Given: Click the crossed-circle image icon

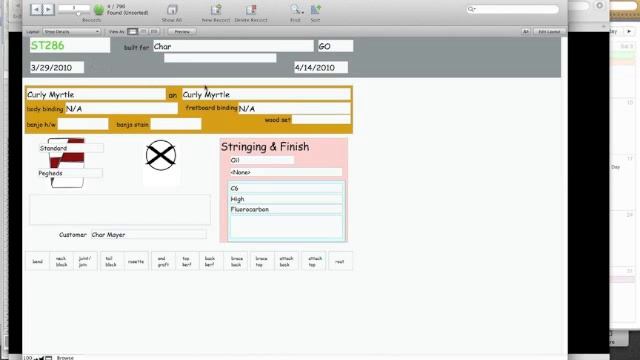Looking at the screenshot, I should [x=161, y=156].
